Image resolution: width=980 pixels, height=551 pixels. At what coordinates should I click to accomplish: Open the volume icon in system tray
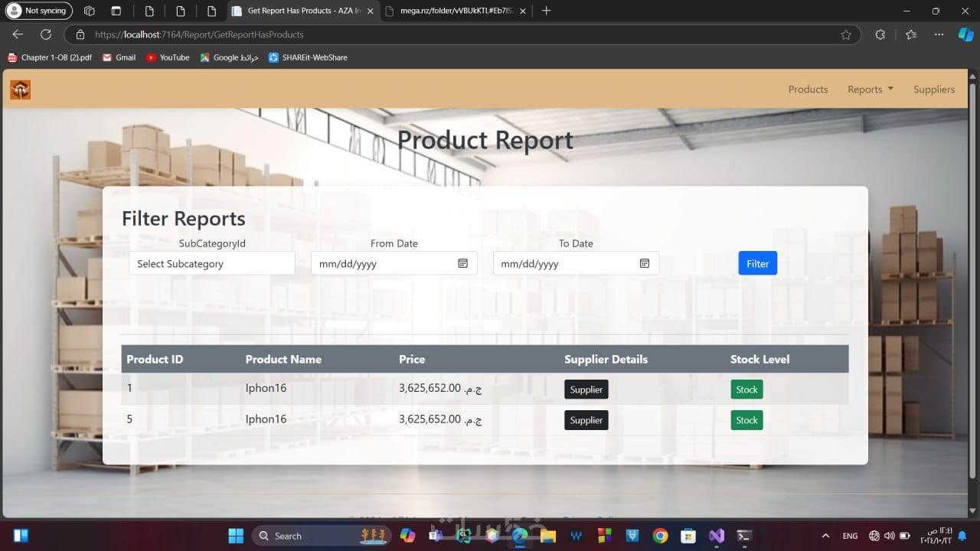tap(889, 536)
